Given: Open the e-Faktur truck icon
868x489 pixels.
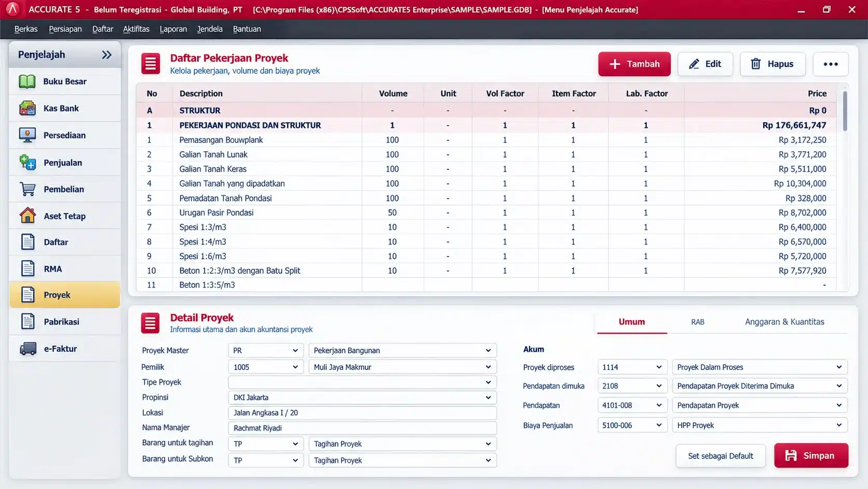Looking at the screenshot, I should 27,349.
